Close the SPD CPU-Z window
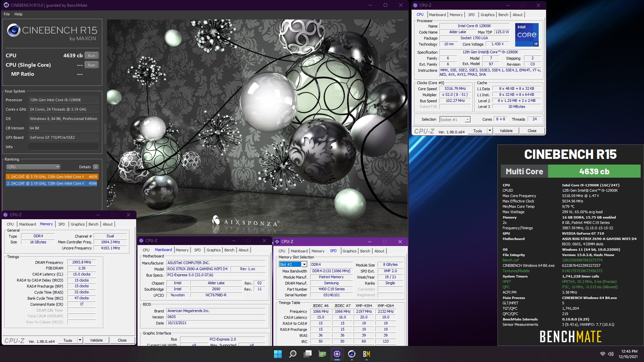644x362 pixels. (x=400, y=242)
